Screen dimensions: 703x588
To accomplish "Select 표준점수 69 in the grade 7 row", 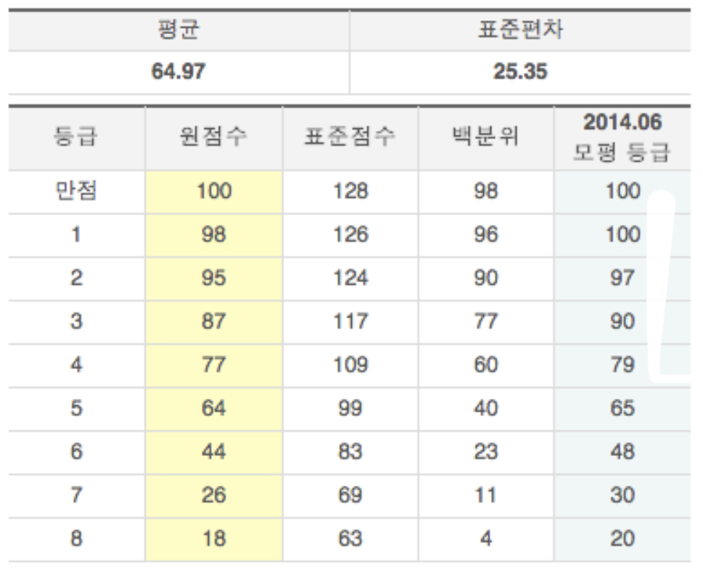I will pos(350,496).
